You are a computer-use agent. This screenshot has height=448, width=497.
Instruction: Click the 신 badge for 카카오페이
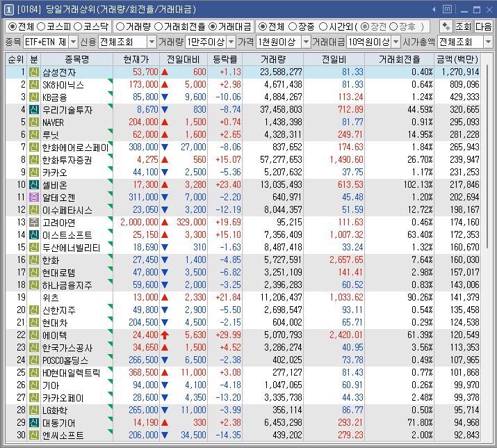34,397
